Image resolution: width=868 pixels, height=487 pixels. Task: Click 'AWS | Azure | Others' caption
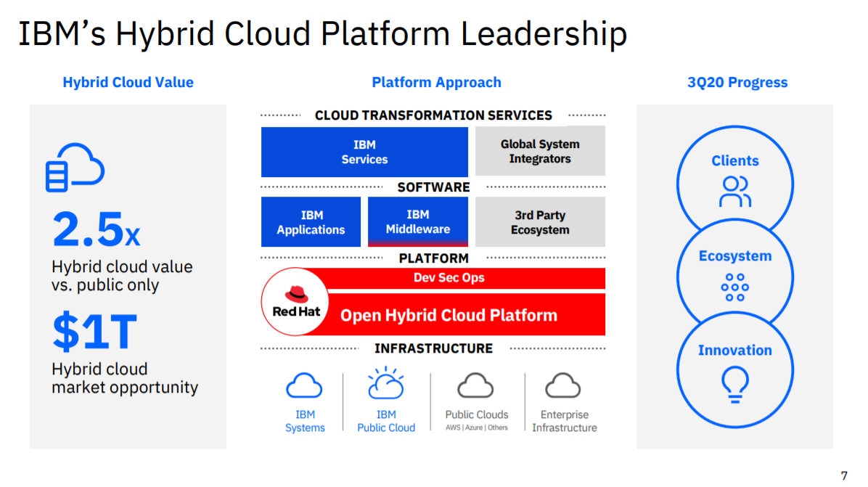coord(477,427)
